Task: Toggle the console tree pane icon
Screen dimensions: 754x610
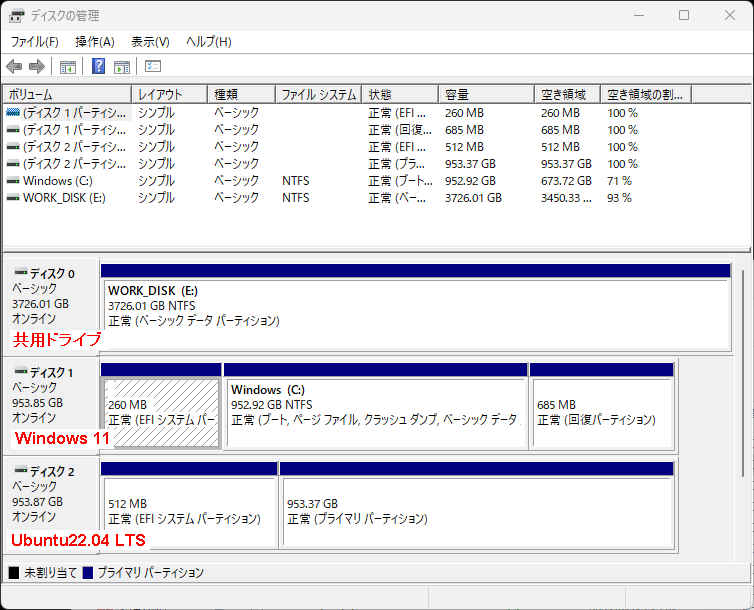Action: pos(68,67)
